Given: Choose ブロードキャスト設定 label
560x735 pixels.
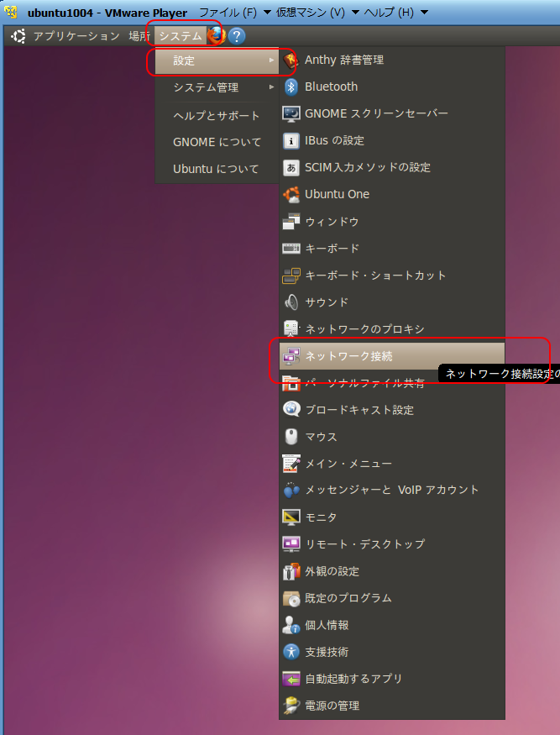Looking at the screenshot, I should [x=359, y=410].
